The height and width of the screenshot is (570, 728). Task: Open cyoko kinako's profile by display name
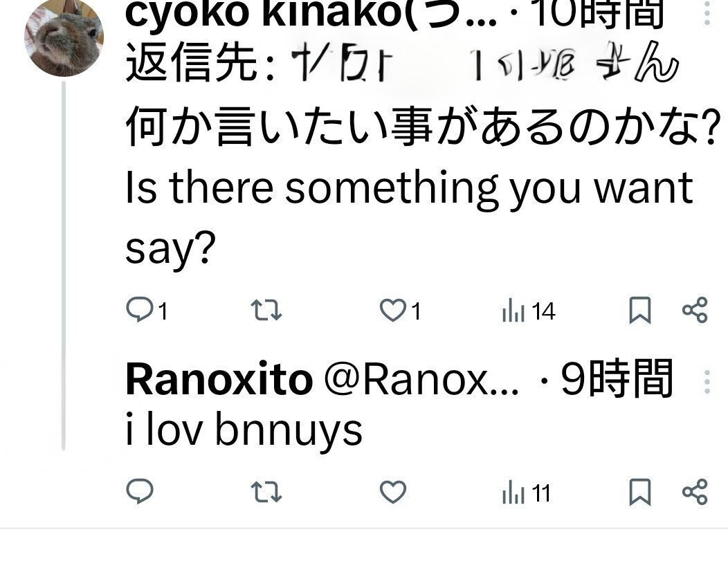click(310, 15)
